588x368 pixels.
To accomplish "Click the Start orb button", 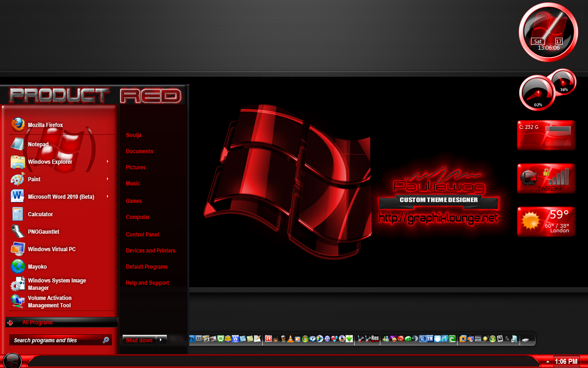I will [12, 361].
